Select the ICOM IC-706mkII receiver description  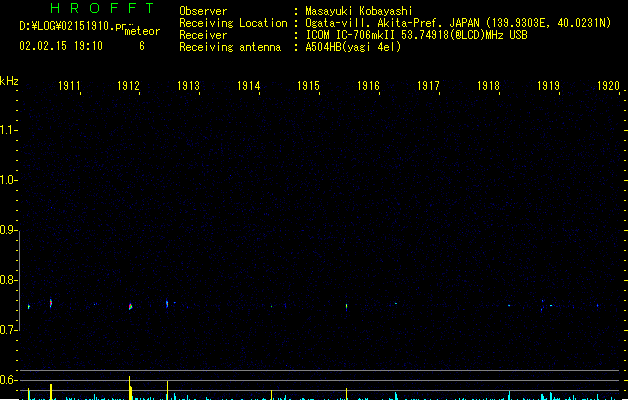(x=416, y=35)
